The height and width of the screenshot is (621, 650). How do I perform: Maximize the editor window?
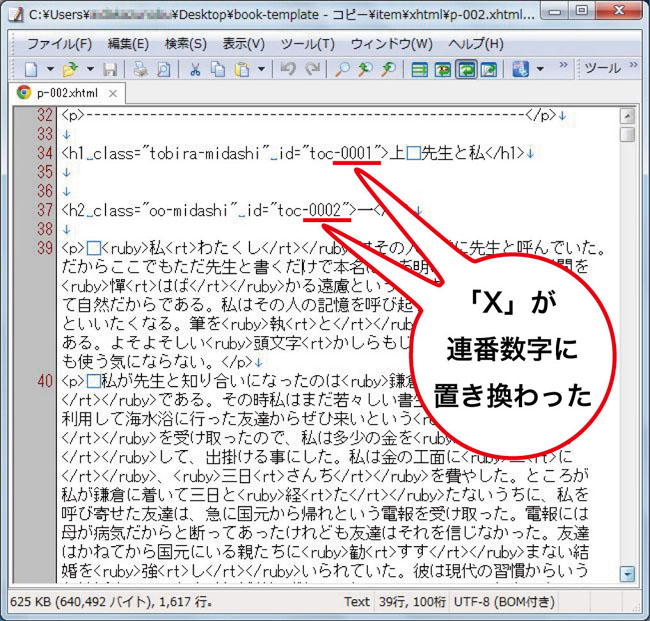tap(582, 11)
